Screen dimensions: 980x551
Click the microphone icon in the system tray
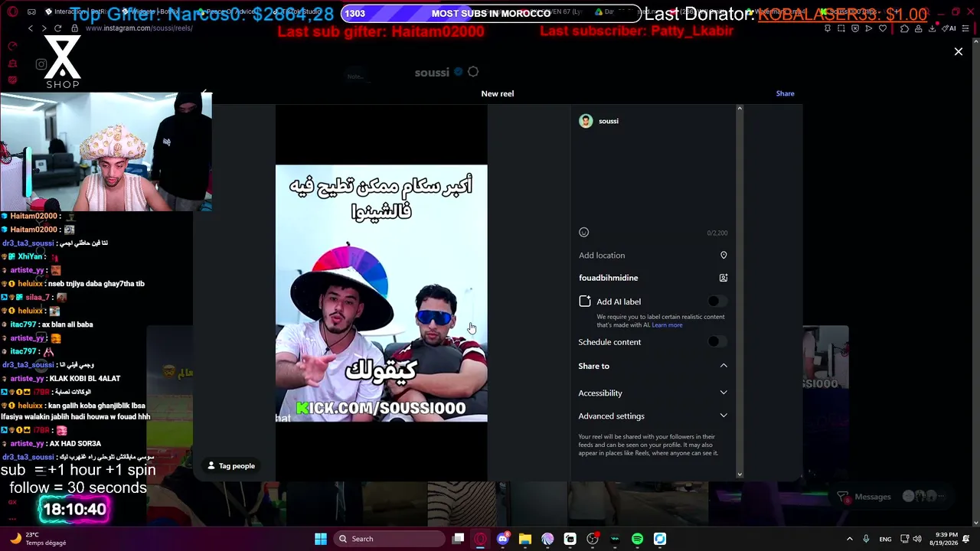tap(866, 539)
